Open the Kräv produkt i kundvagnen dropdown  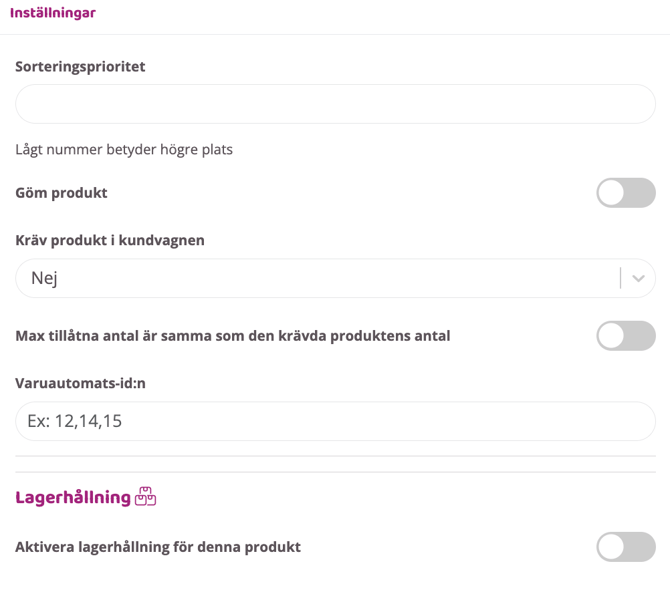[x=320, y=278]
